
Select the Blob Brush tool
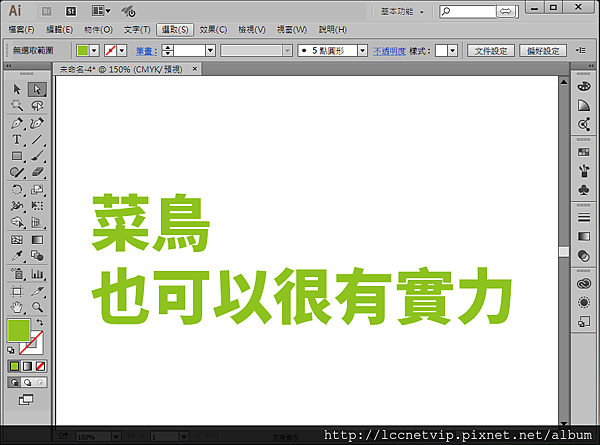click(x=17, y=173)
